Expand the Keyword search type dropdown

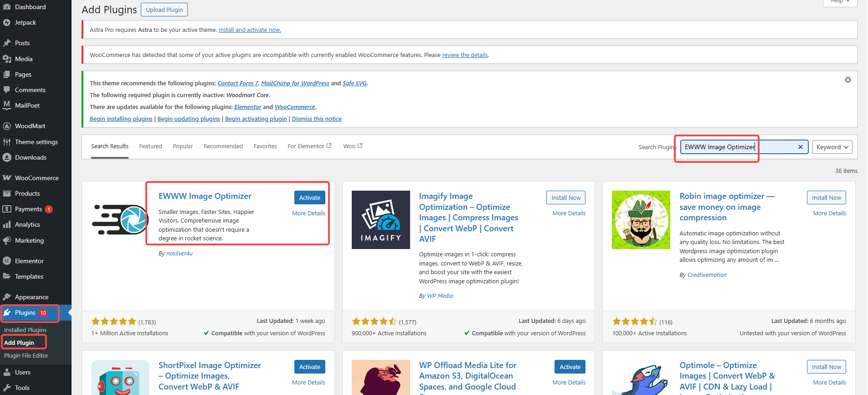click(x=832, y=147)
